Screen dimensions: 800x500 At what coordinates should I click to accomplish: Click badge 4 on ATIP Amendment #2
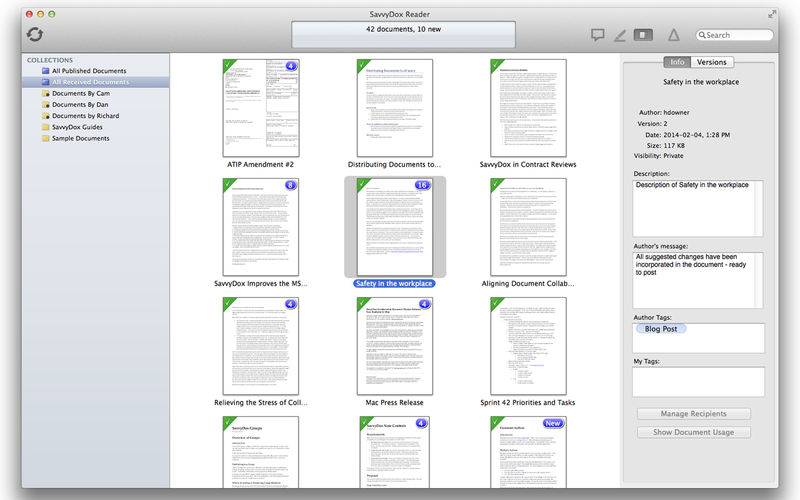click(291, 66)
